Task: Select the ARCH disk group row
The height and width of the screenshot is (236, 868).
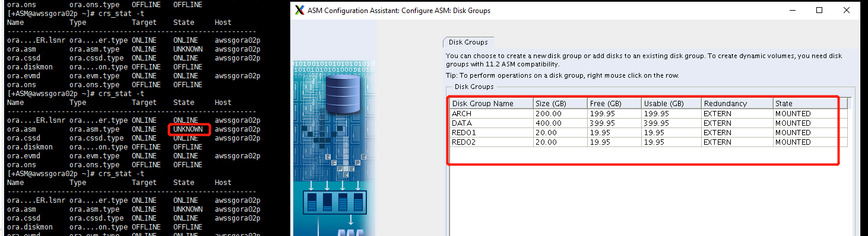Action: (648, 113)
